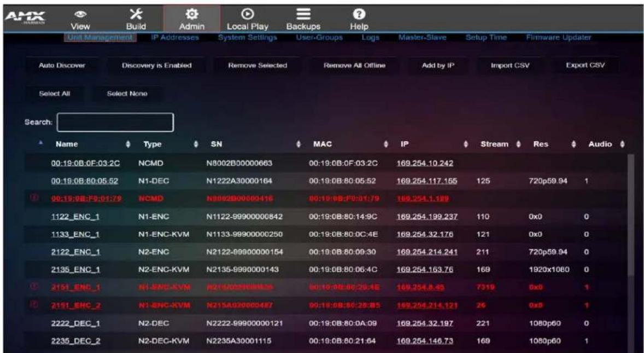Open IP address 169.254.10.242 link
The image size is (644, 353).
425,164
